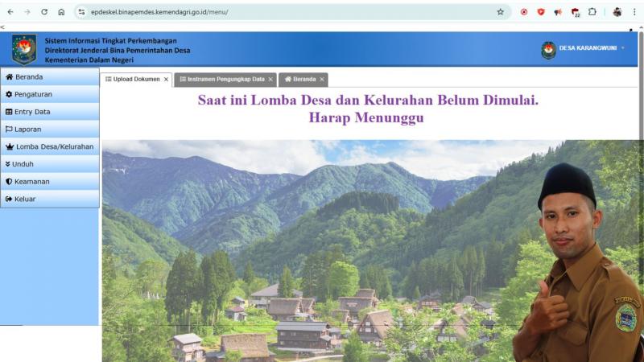Go to Lomba Desa/Kelurahan menu
Viewport: 644px width, 362px height.
(x=50, y=146)
